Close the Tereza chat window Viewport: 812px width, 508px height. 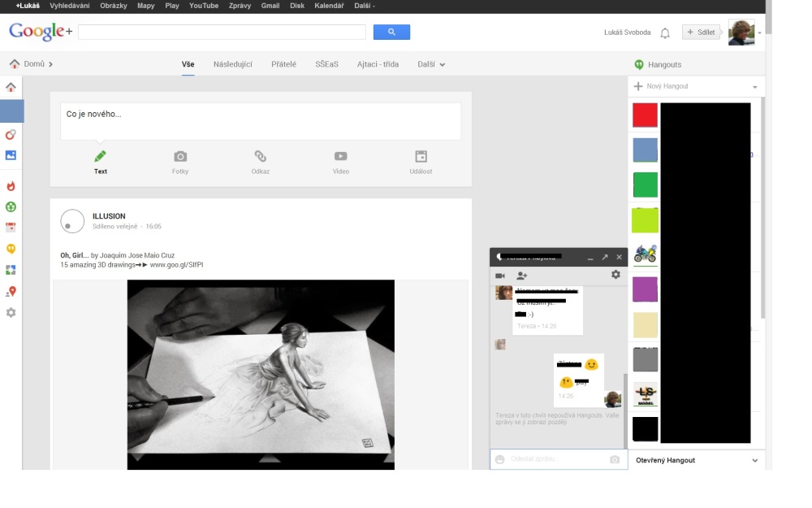tap(619, 257)
